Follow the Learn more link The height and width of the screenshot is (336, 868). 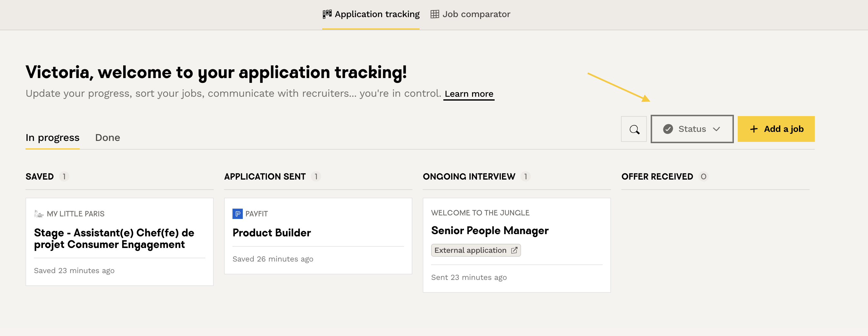[x=469, y=94]
